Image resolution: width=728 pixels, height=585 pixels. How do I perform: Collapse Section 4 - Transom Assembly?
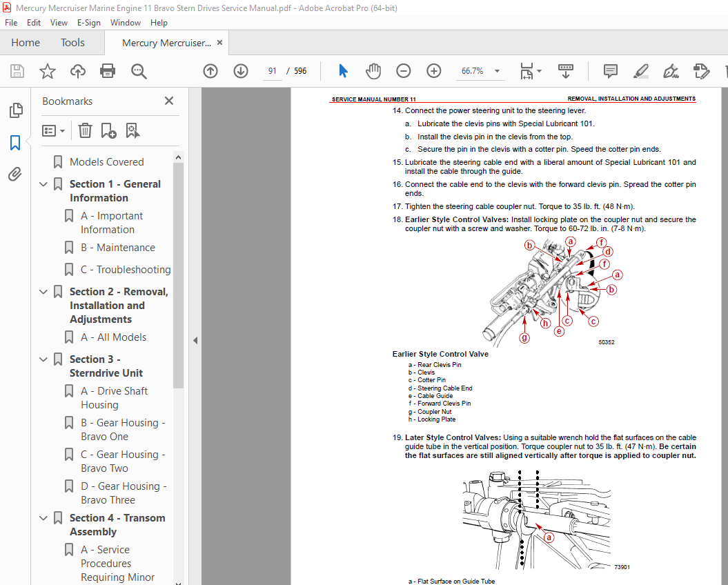click(x=43, y=518)
